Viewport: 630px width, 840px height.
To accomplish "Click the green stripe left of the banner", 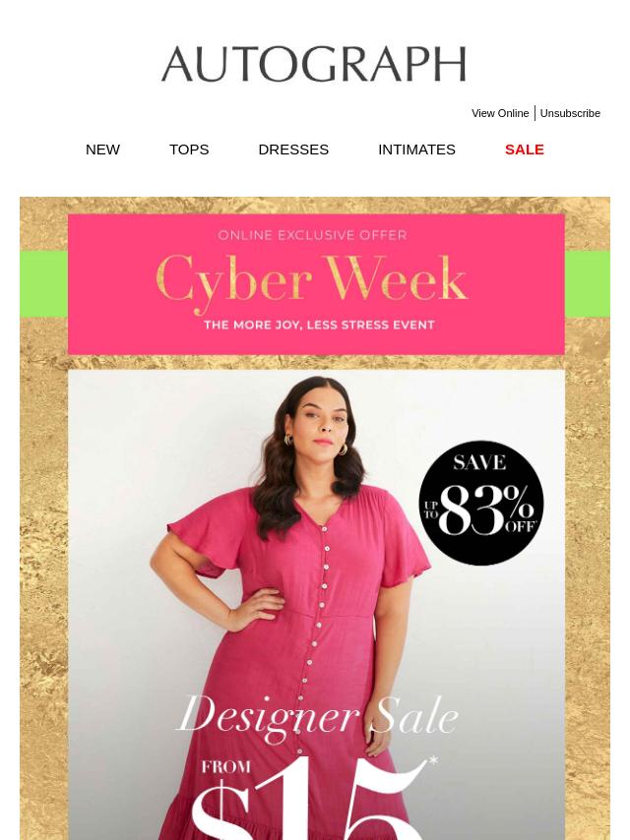I will pos(44,283).
